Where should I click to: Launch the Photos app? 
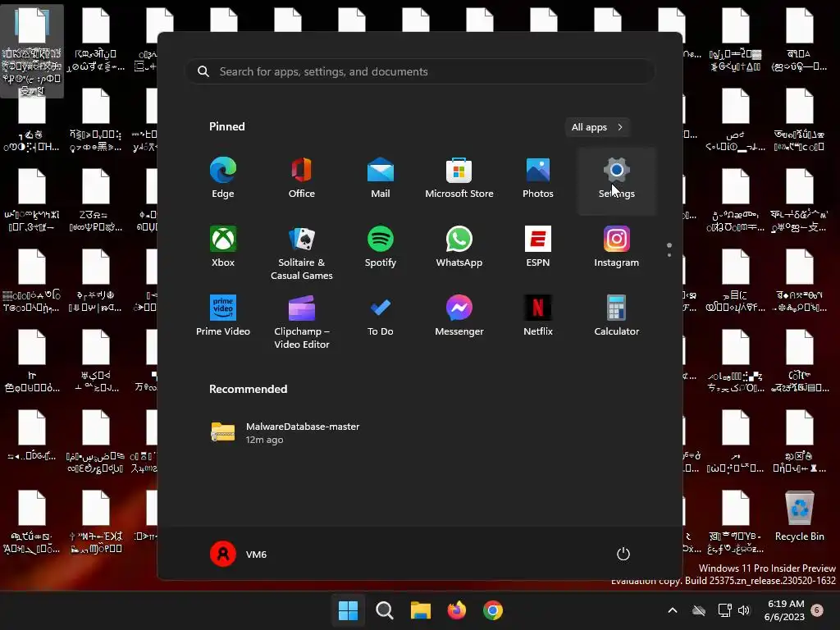[538, 179]
